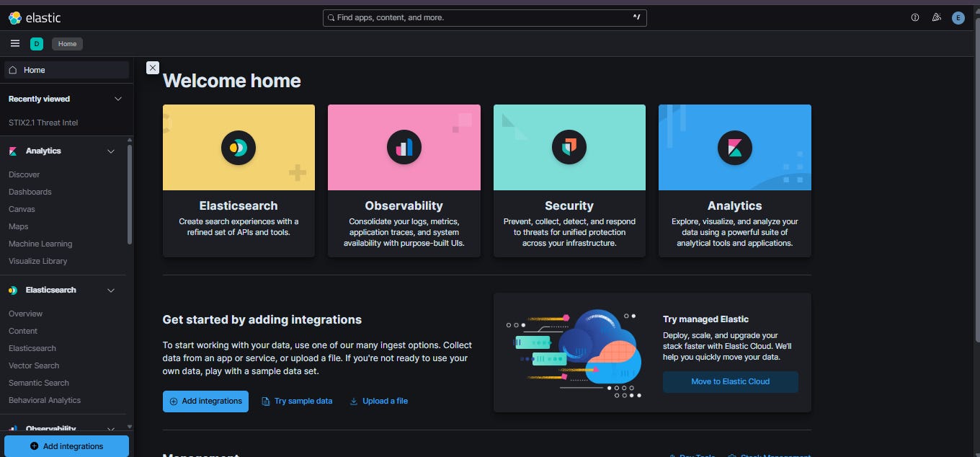Click the Try sample data document icon

tap(265, 401)
